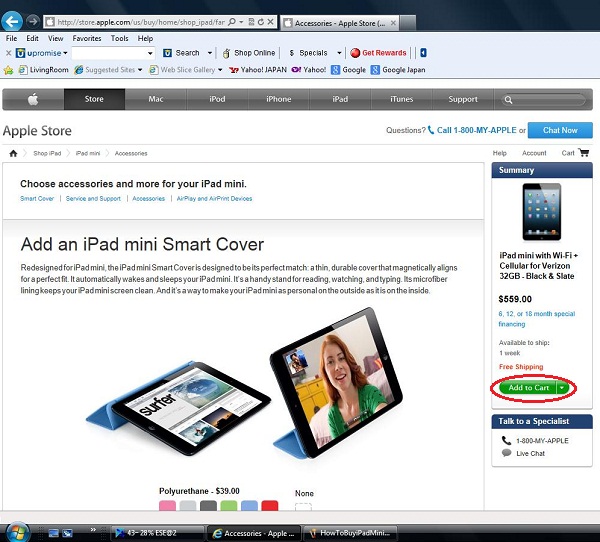Stop loading with the address bar X icon
Image resolution: width=600 pixels, height=542 pixels.
(x=270, y=22)
